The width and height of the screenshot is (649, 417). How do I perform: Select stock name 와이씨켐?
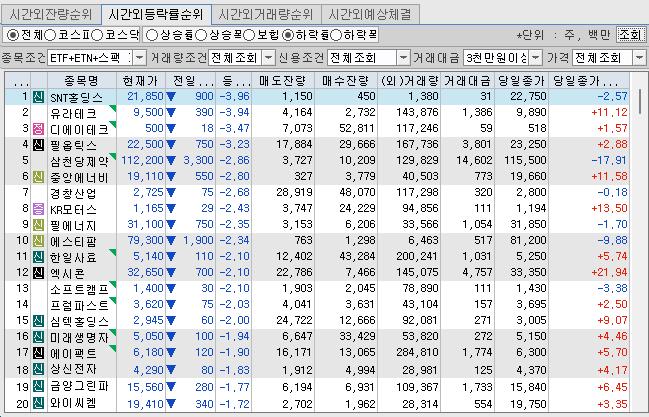(x=73, y=404)
